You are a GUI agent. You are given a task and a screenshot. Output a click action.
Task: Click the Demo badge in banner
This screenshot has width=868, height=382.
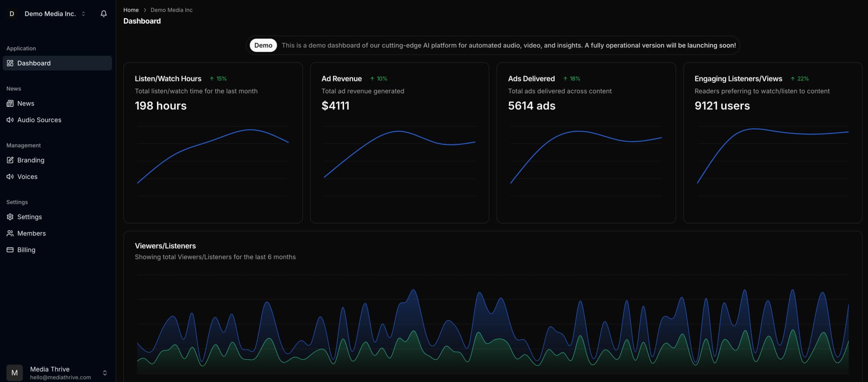(263, 45)
